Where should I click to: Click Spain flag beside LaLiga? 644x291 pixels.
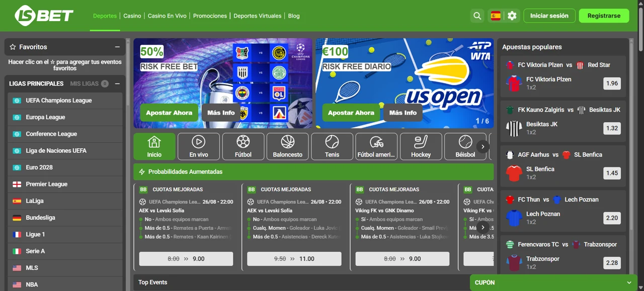pyautogui.click(x=17, y=201)
